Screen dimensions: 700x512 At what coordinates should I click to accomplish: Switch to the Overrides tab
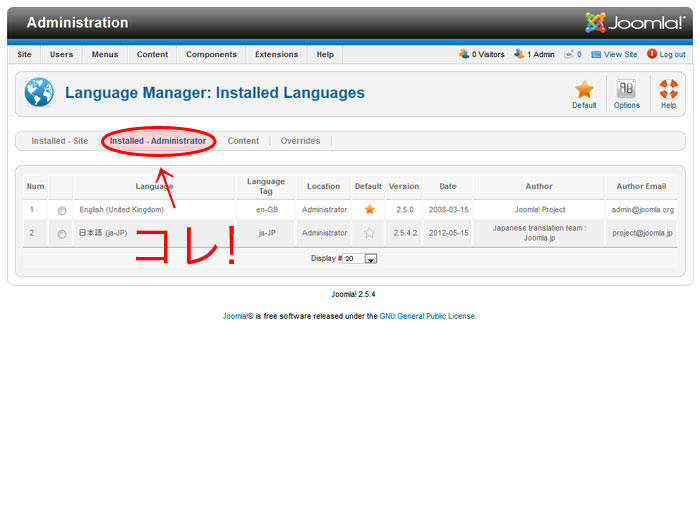300,141
